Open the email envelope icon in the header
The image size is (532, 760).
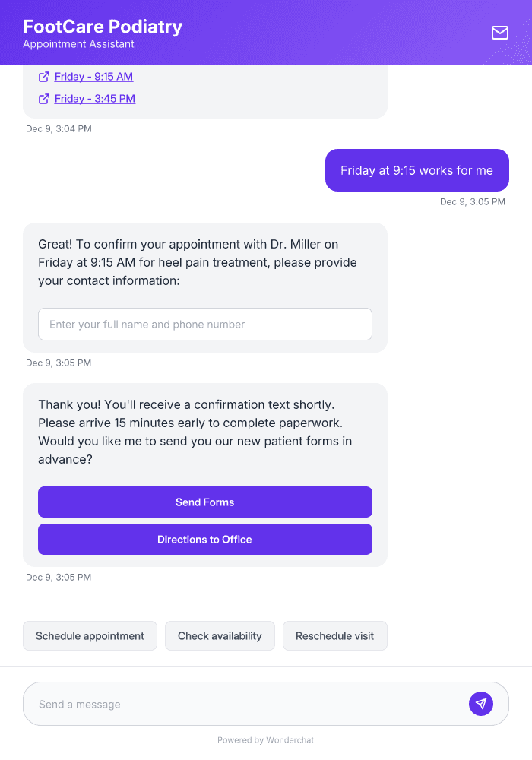[x=499, y=33]
